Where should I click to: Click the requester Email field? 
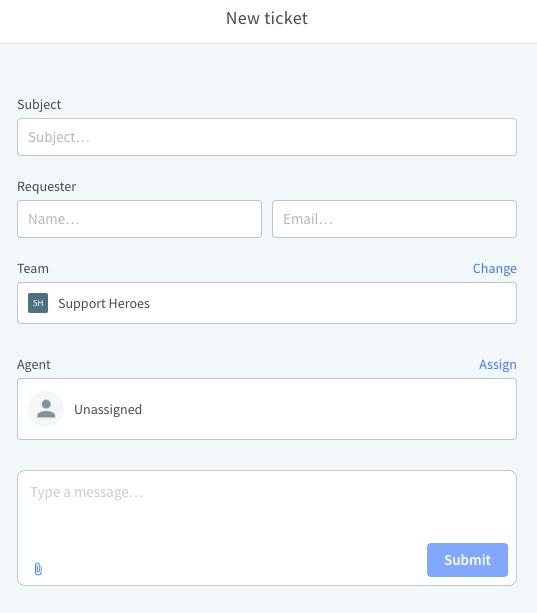(x=394, y=219)
